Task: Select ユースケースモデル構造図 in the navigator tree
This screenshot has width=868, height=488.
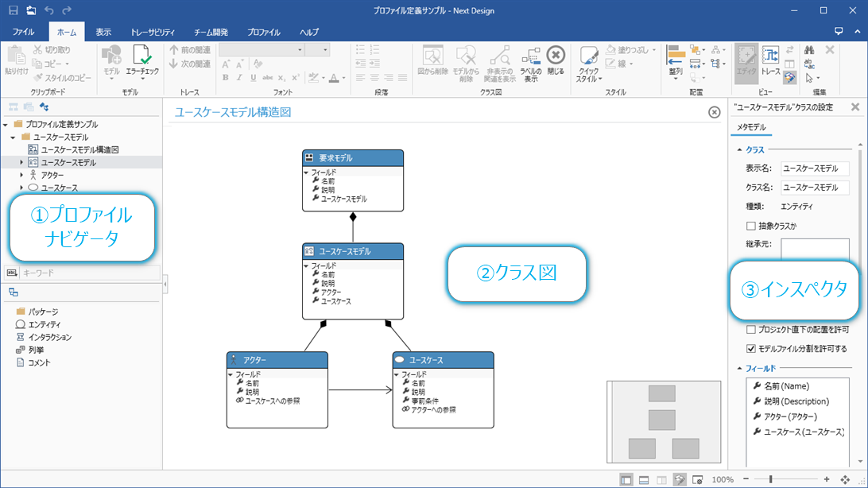Action: pyautogui.click(x=79, y=149)
